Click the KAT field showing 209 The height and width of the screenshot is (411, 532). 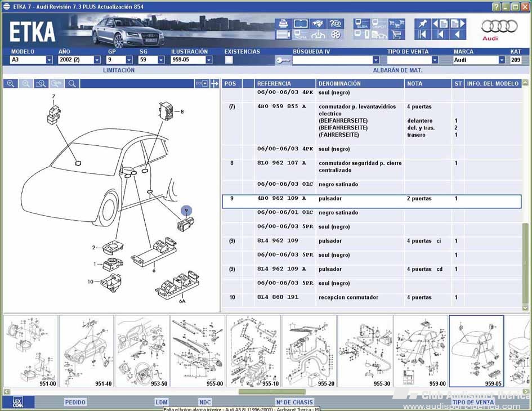click(516, 60)
